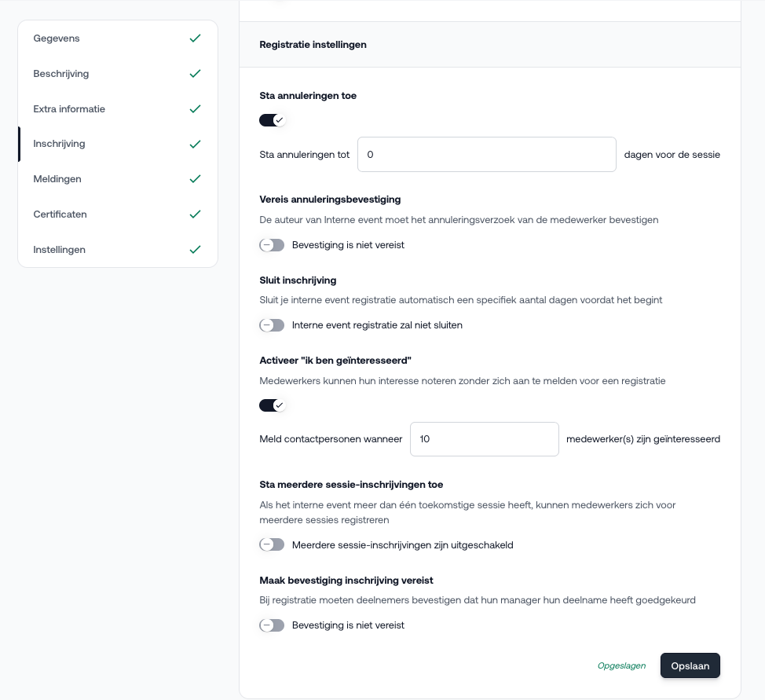Click the checkmark icon beside Instellingen
The image size is (765, 700).
tap(195, 250)
